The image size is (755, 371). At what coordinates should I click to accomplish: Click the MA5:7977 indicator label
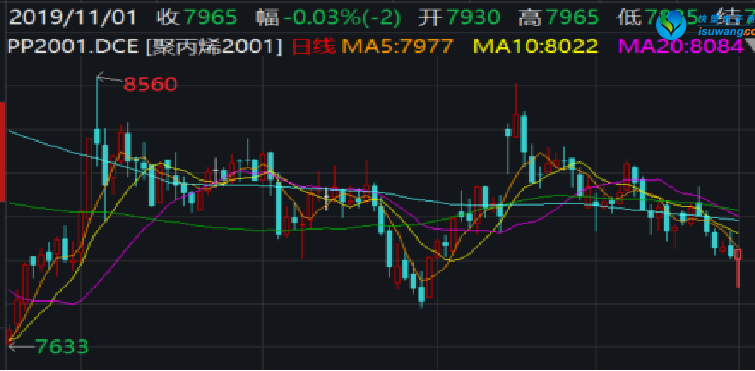(x=398, y=47)
